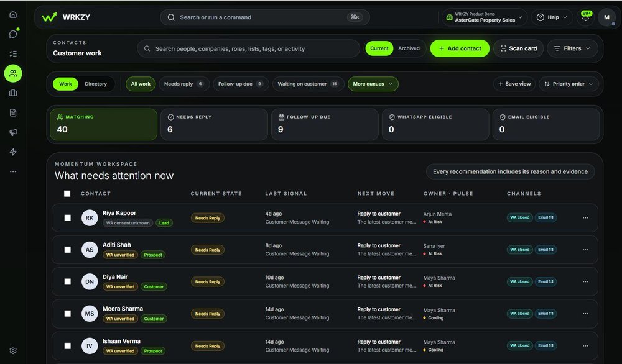This screenshot has width=622, height=364.
Task: Click the Scan card button
Action: [519, 48]
